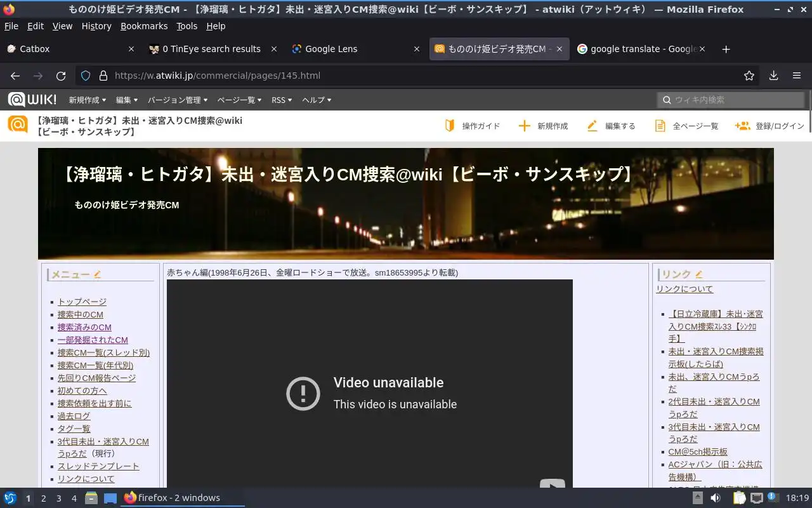Click the URL address bar
The image size is (812, 508).
(419, 76)
